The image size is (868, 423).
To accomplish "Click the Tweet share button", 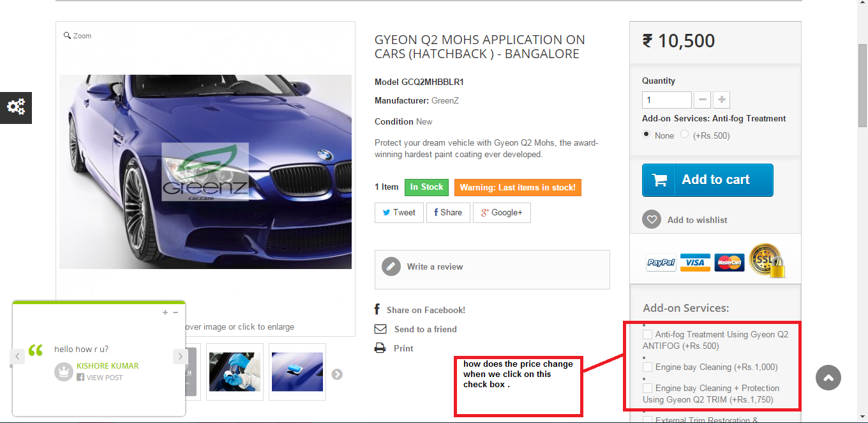I will 399,213.
